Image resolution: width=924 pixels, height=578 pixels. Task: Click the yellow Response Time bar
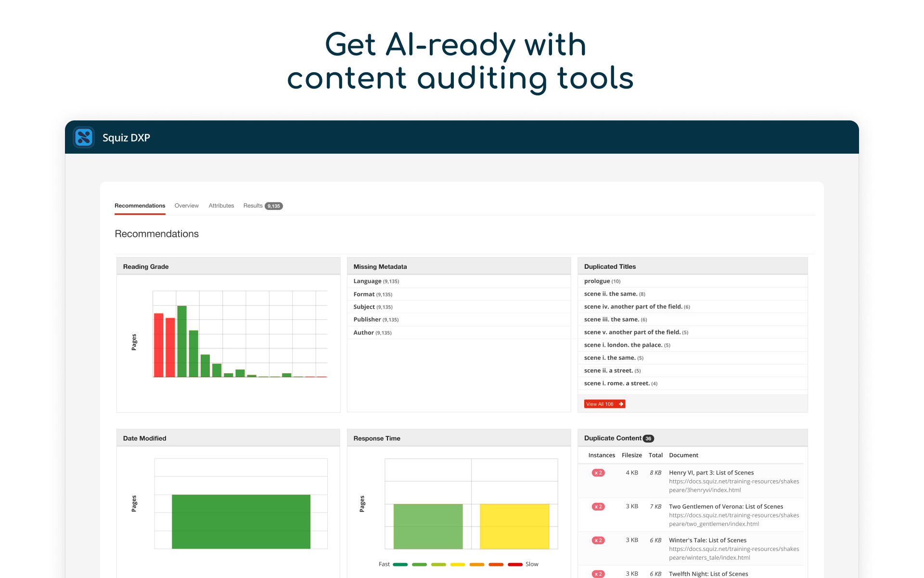coord(514,526)
